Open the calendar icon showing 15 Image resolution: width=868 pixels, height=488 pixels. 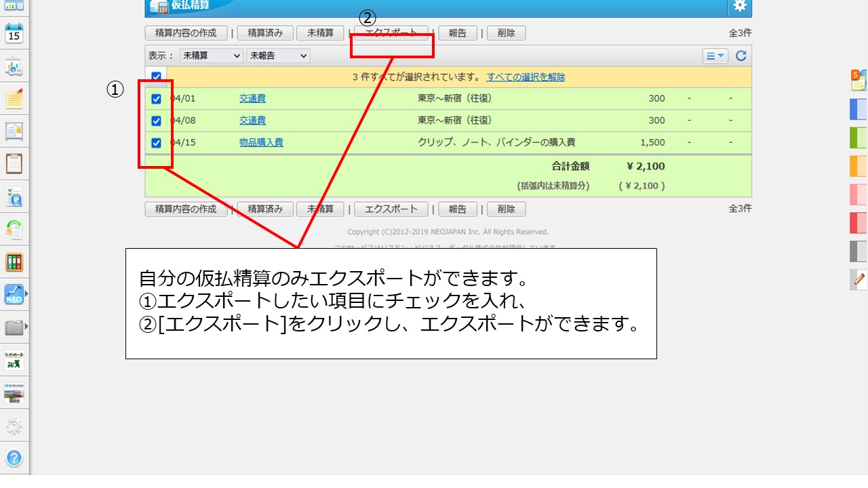click(14, 33)
